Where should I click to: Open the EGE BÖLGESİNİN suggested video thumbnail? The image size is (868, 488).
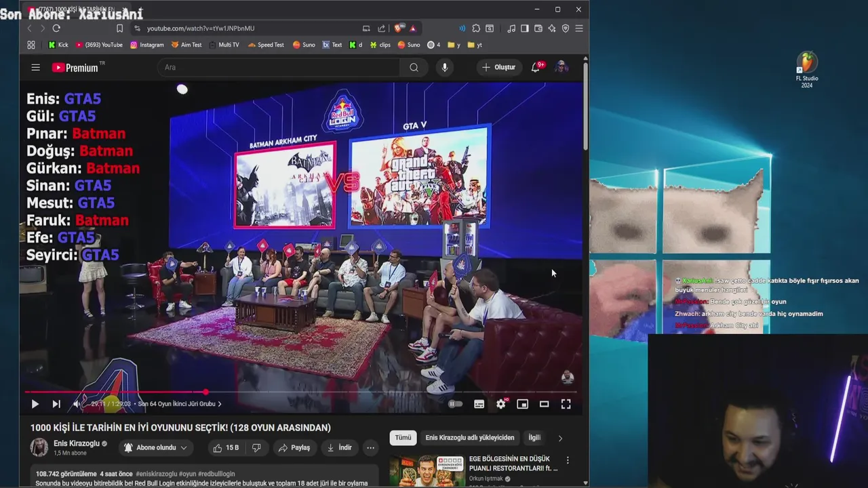pos(427,470)
